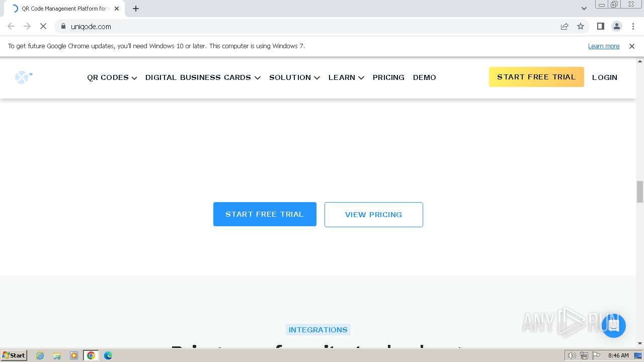
Task: Launch Internet Explorer from the taskbar
Action: 40,355
